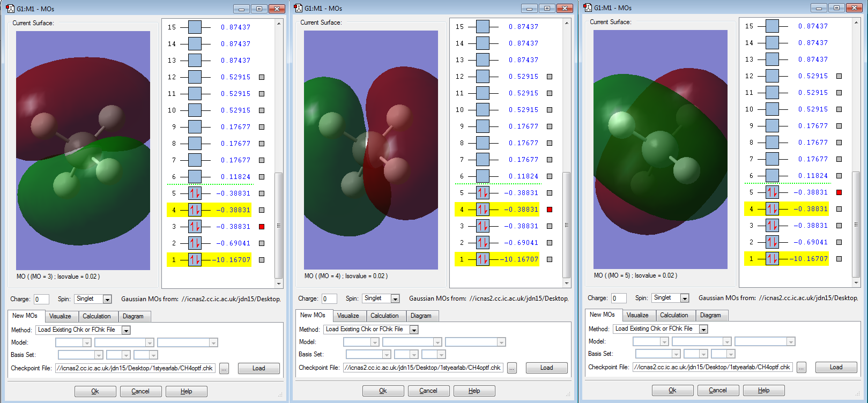Image resolution: width=868 pixels, height=403 pixels.
Task: Toggle orbital 12 surface checkbox in MO = 3 window
Action: 262,77
